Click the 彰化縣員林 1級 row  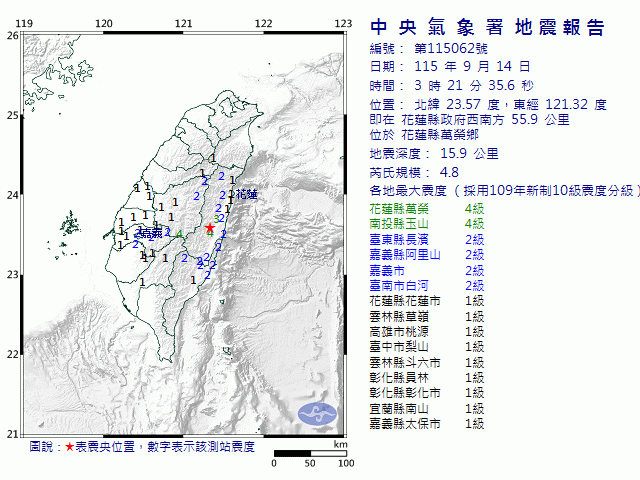click(427, 378)
